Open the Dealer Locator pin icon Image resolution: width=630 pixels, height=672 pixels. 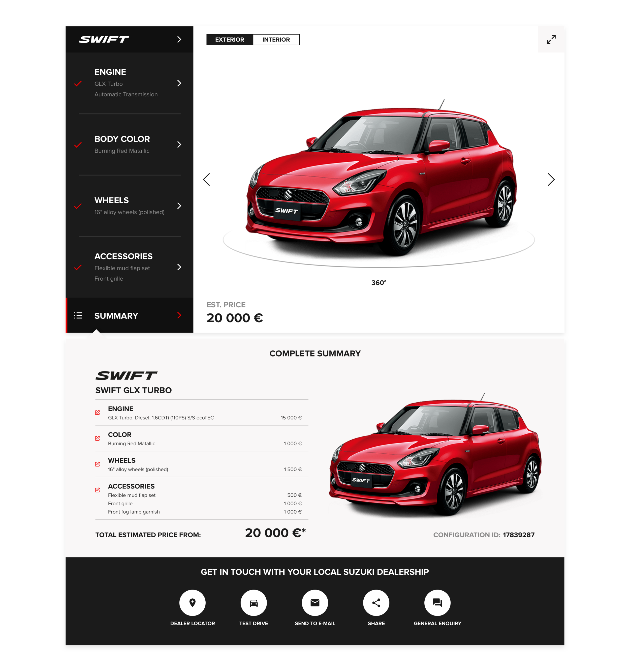pyautogui.click(x=192, y=603)
